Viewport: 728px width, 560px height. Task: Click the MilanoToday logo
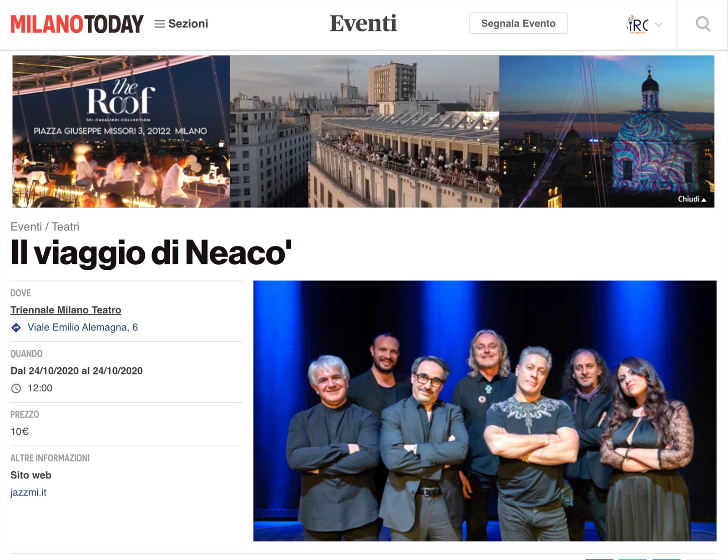coord(77,24)
